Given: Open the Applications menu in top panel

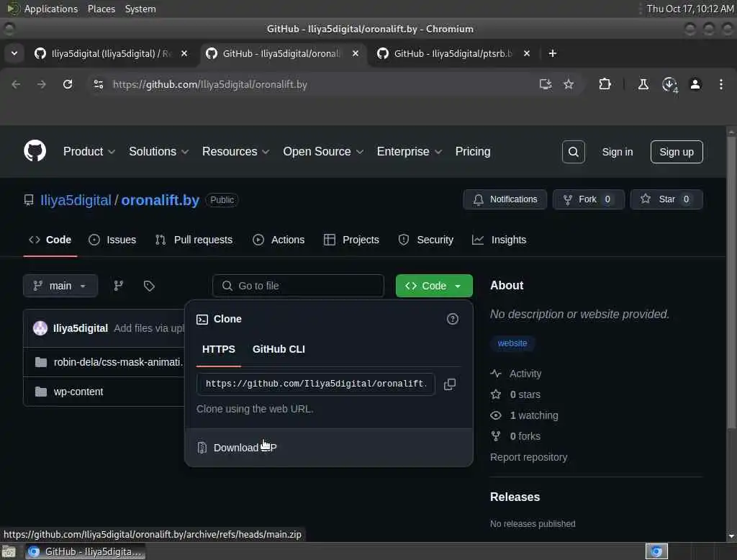Looking at the screenshot, I should click(x=51, y=9).
